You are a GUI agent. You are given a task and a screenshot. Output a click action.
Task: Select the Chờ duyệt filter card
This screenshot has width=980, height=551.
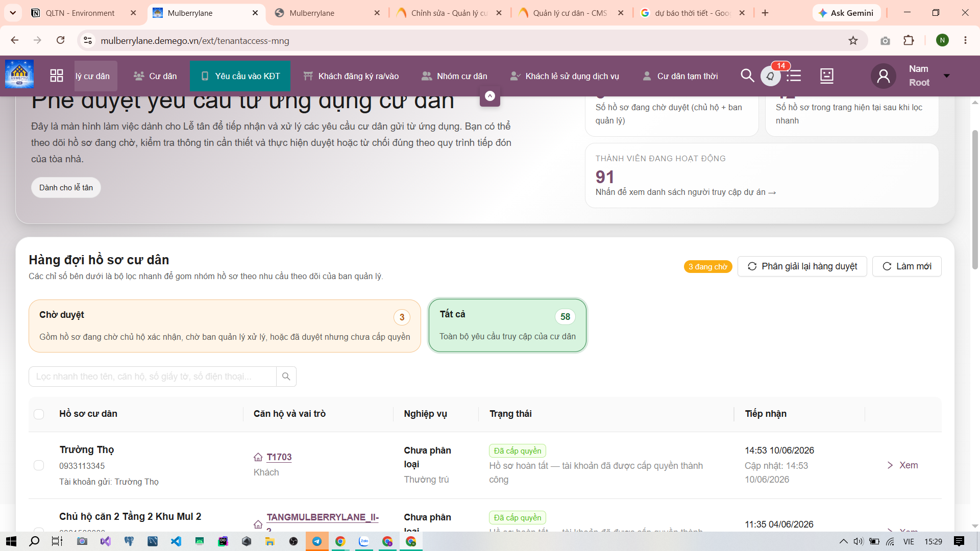point(225,325)
